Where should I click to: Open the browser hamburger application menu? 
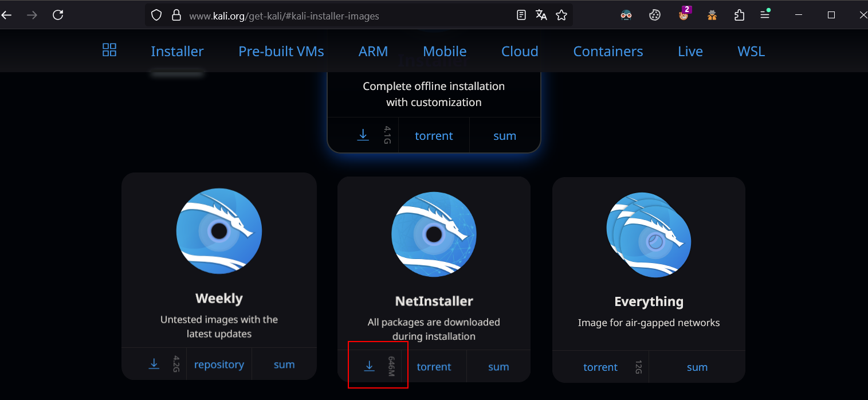765,15
